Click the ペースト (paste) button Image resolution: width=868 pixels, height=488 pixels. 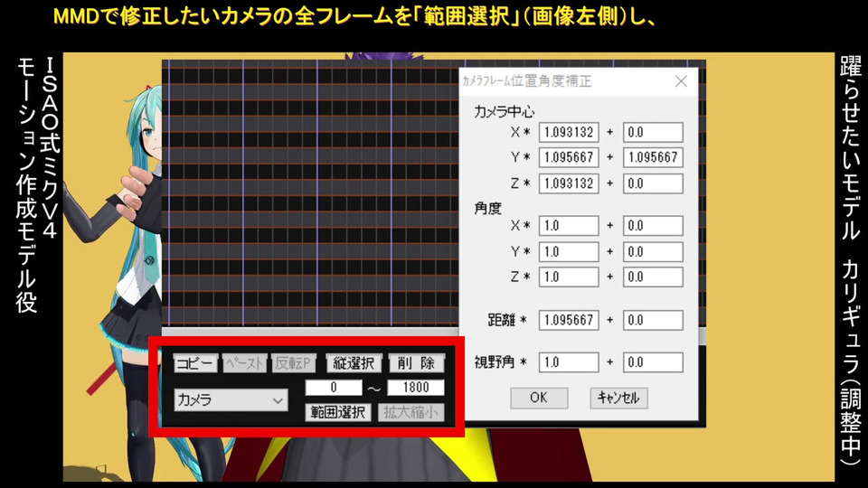[x=245, y=363]
